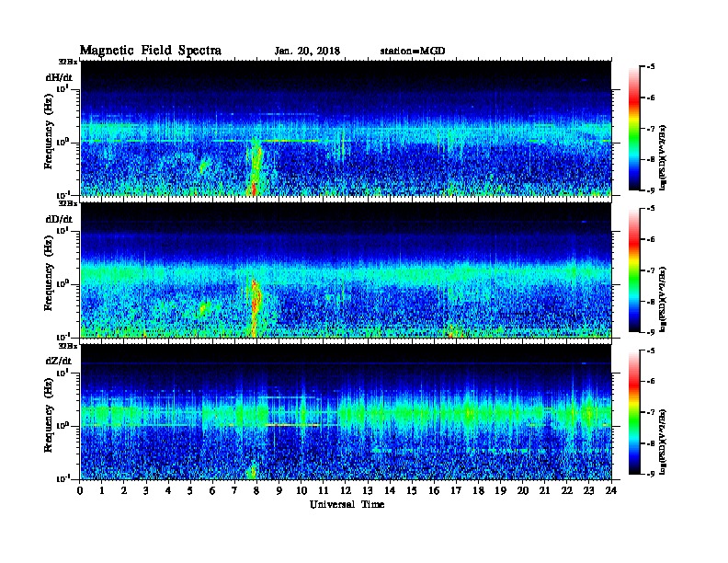Click the dZ/dt panel color scale bar
This screenshot has width=728, height=563.
(x=634, y=412)
